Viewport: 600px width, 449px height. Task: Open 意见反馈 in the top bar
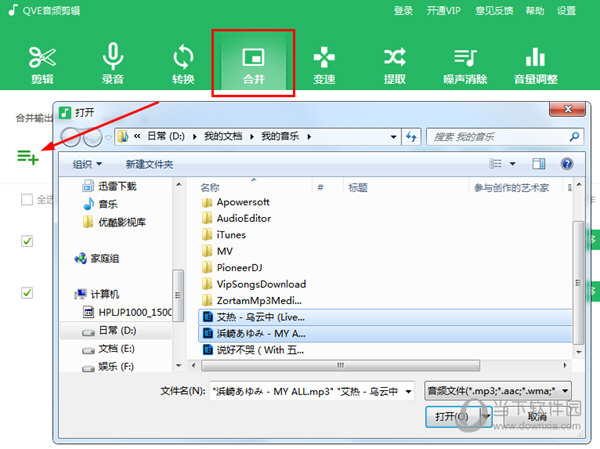point(494,10)
